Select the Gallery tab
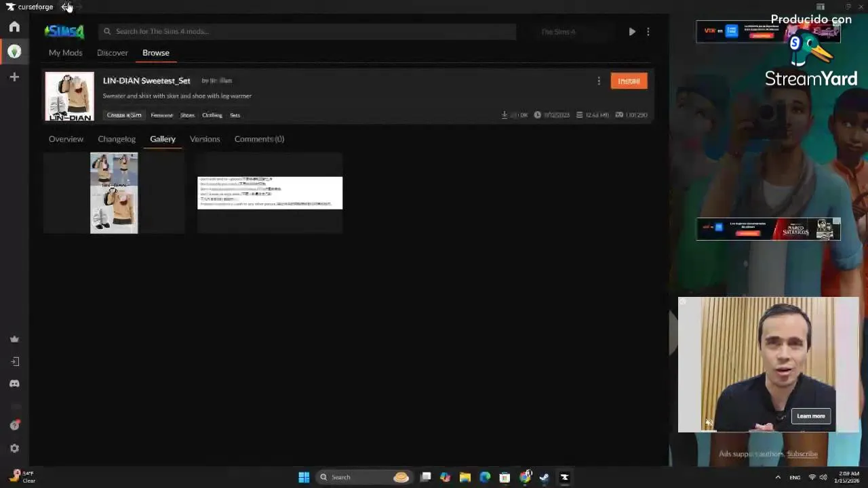The width and height of the screenshot is (868, 488). [x=163, y=139]
